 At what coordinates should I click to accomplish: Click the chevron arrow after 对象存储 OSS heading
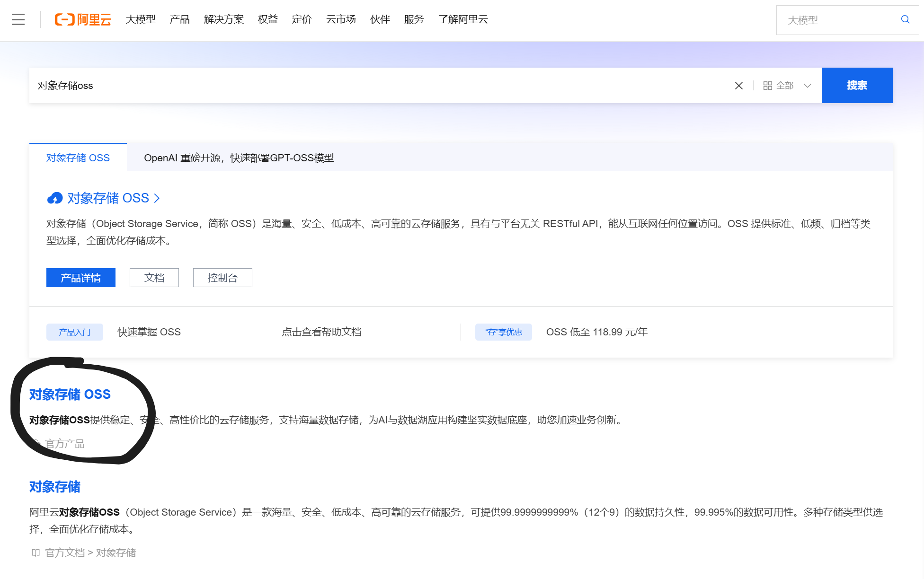coord(157,198)
